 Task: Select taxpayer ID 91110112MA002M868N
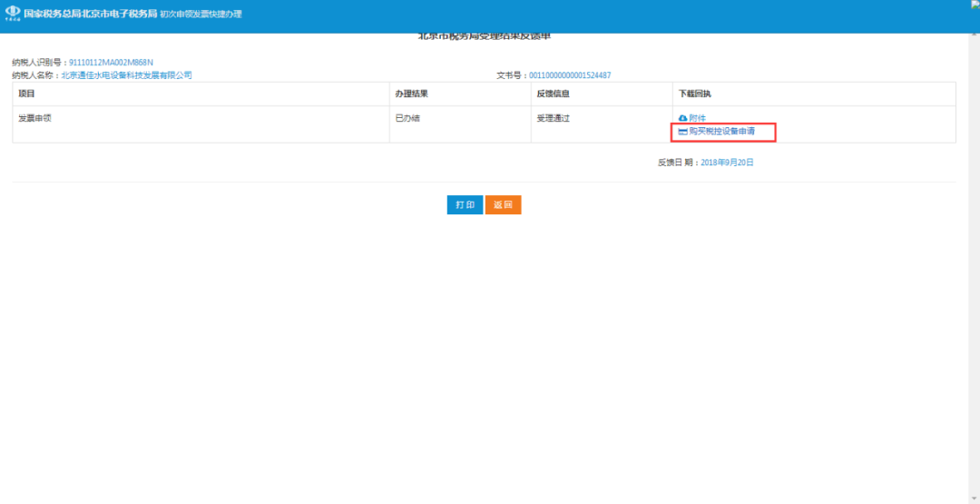[111, 63]
